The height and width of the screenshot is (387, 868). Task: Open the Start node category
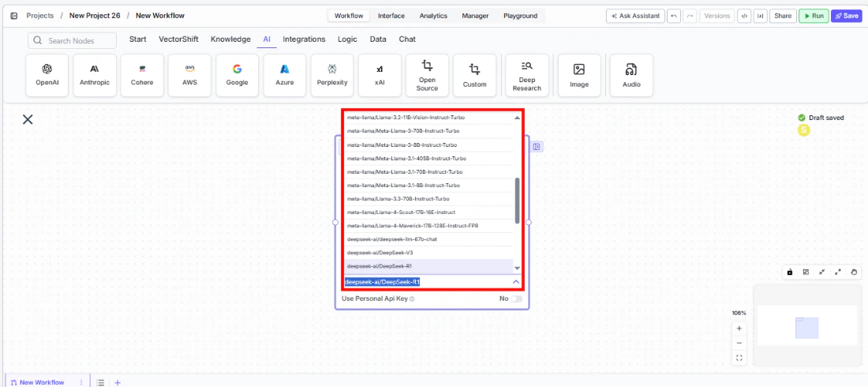click(x=138, y=39)
